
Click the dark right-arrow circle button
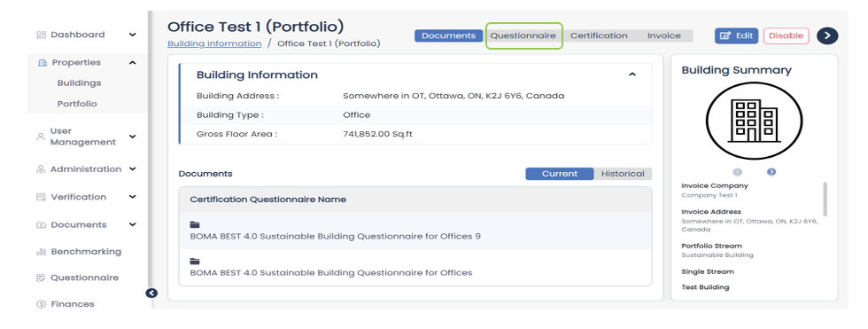827,35
